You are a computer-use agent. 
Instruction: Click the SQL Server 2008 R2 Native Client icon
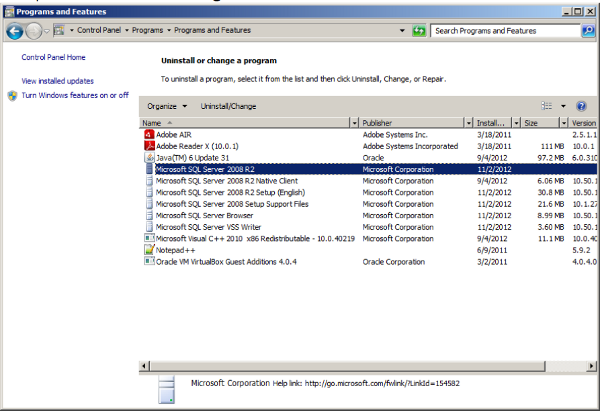coord(149,181)
